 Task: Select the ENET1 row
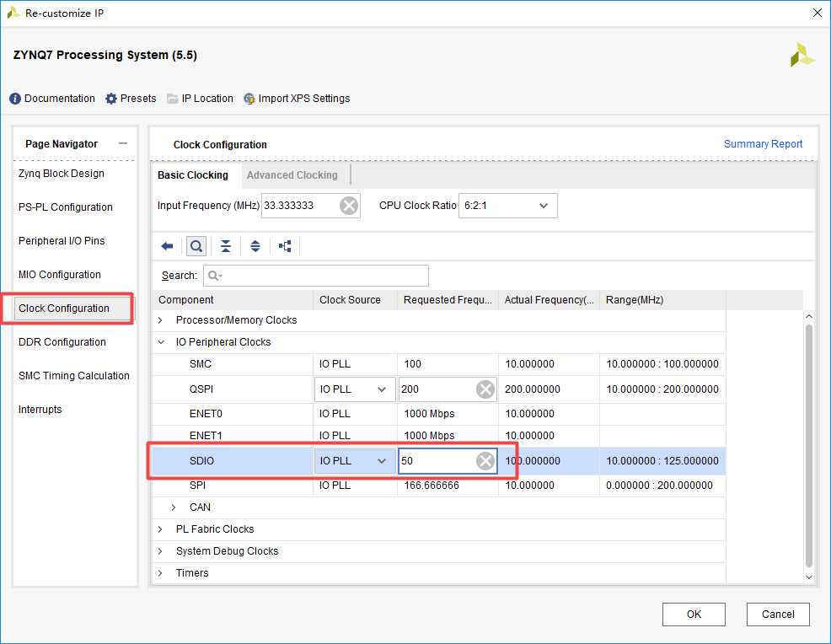[439, 436]
